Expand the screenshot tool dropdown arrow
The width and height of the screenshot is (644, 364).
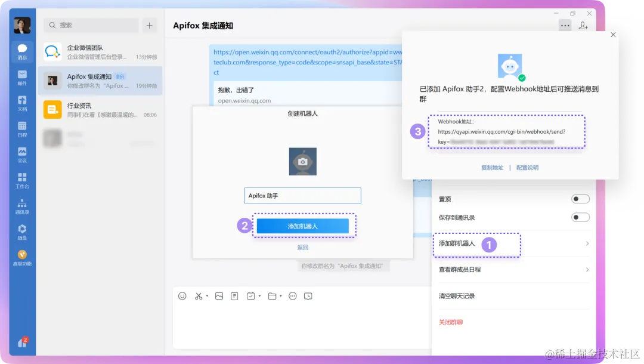click(x=207, y=296)
